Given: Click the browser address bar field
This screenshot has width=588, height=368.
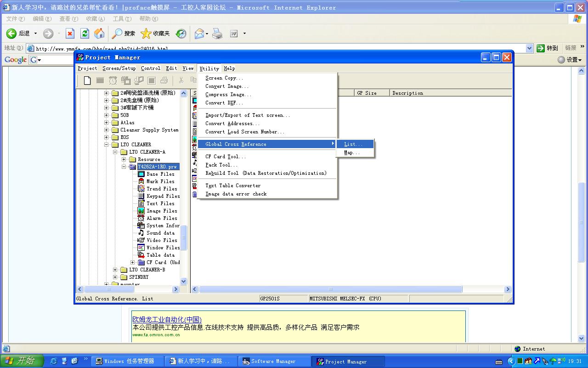Looking at the screenshot, I should 276,48.
